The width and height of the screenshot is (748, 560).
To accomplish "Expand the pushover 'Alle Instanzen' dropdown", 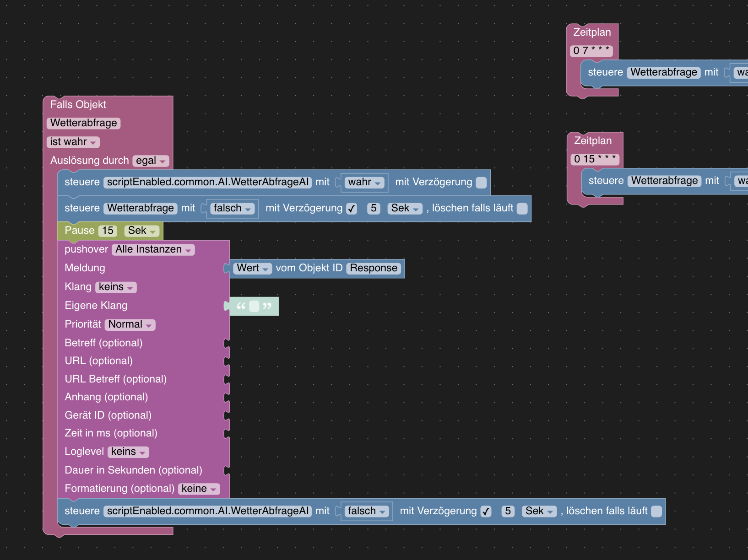I will 153,249.
